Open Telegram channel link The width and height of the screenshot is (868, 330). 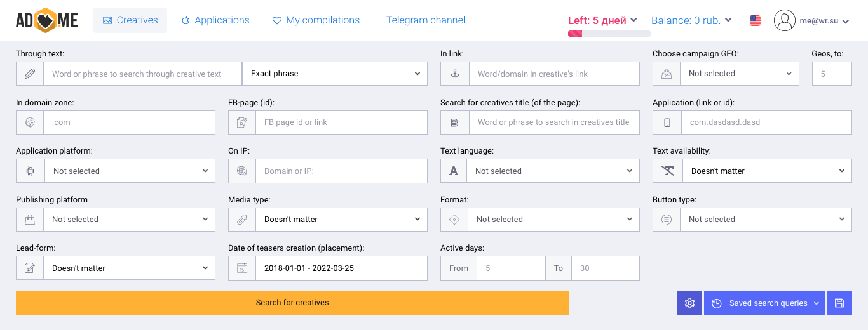coord(426,20)
